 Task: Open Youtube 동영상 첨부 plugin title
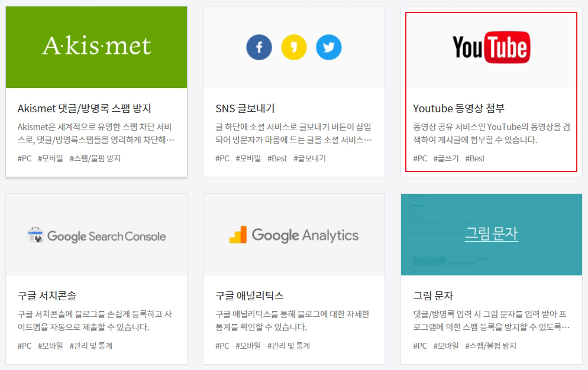coord(459,108)
